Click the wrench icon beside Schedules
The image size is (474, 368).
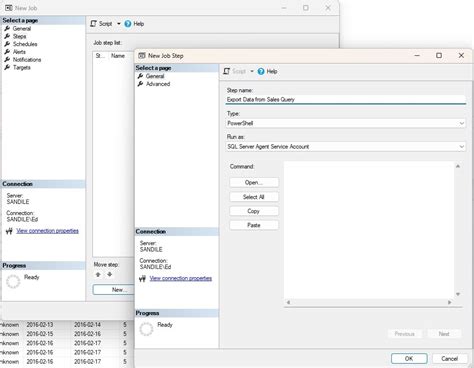7,44
